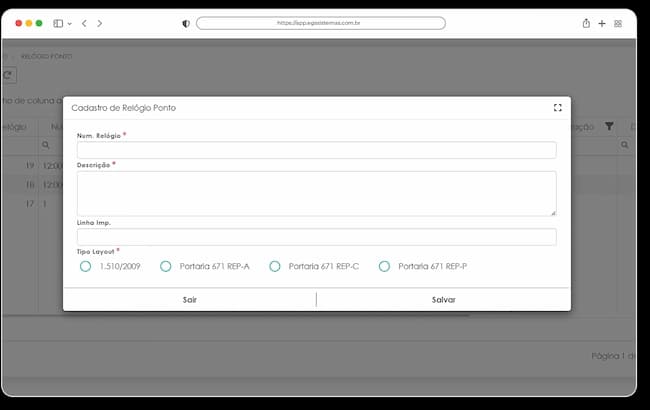Click the filter funnel icon in table header

coord(609,126)
